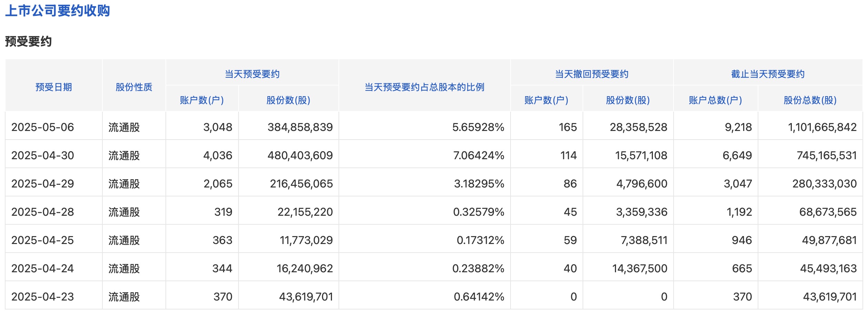Screen dimensions: 868x315
Task: Click percentage 0.23882%
Action: pyautogui.click(x=478, y=268)
